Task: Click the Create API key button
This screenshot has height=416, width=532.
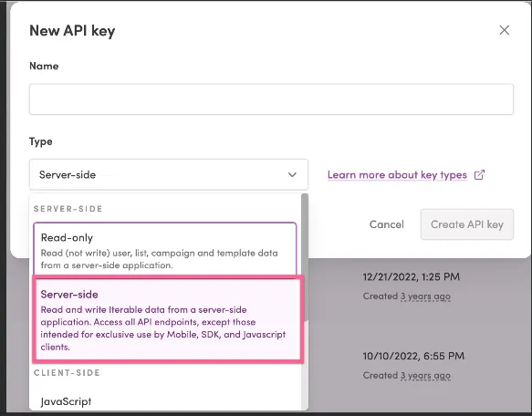Action: pyautogui.click(x=467, y=224)
